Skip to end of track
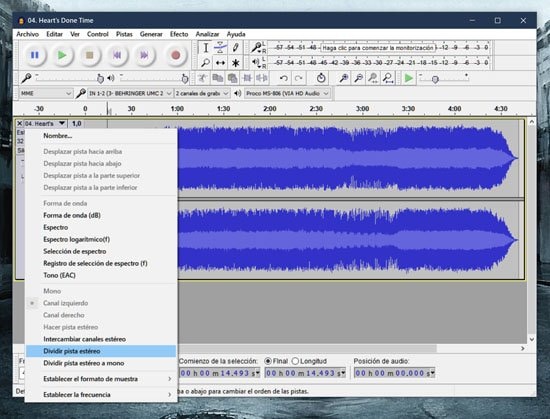This screenshot has width=550, height=419. [144, 55]
